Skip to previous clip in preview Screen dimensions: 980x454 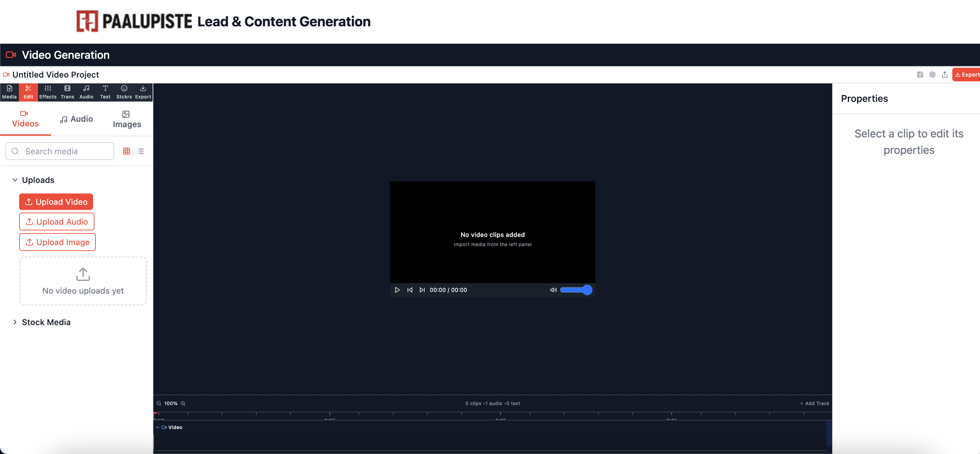pyautogui.click(x=410, y=290)
